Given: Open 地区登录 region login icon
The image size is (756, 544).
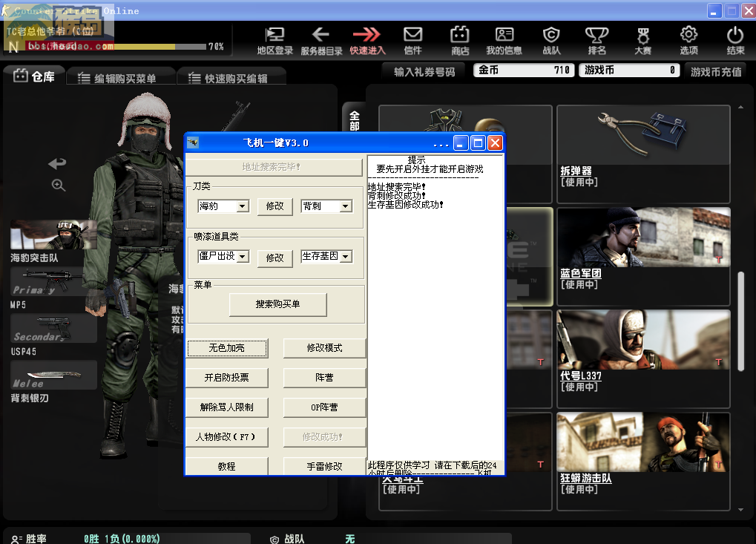Looking at the screenshot, I should pyautogui.click(x=275, y=41).
